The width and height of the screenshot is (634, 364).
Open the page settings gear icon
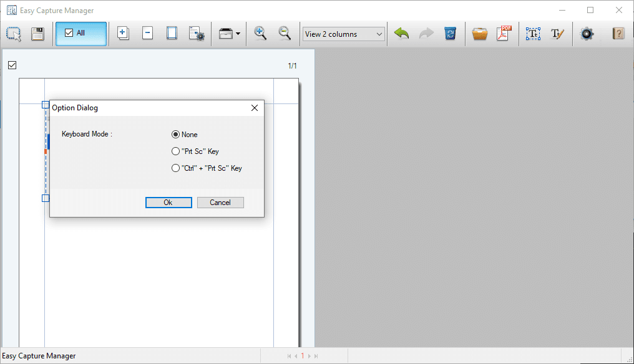(197, 34)
